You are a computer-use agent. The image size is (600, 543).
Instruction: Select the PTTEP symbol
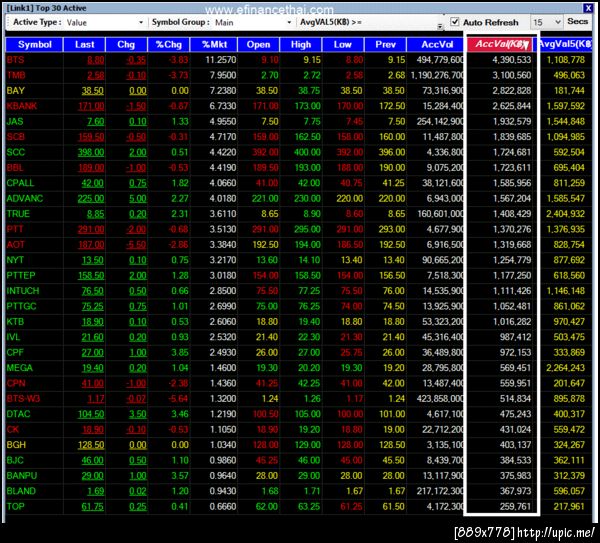pyautogui.click(x=21, y=276)
